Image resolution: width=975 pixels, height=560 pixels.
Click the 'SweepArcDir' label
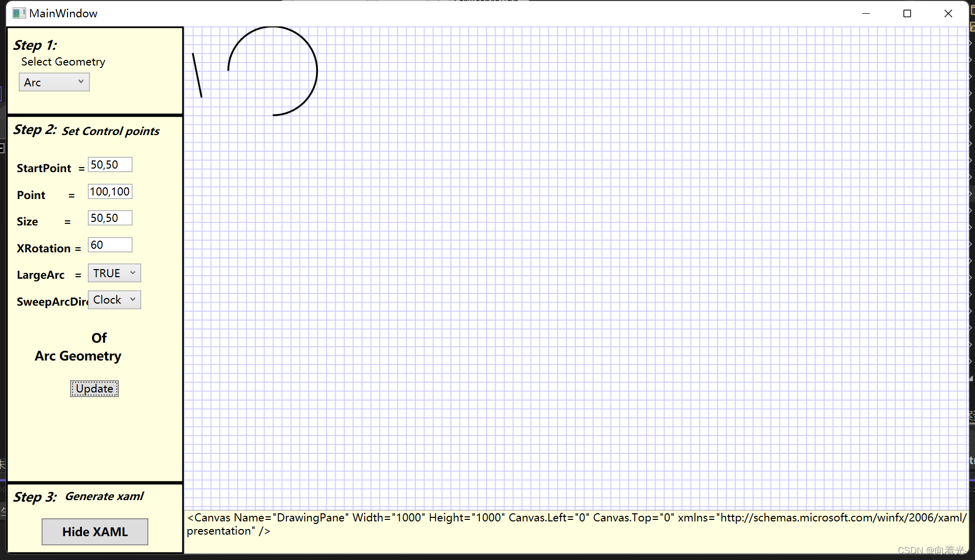click(x=52, y=302)
